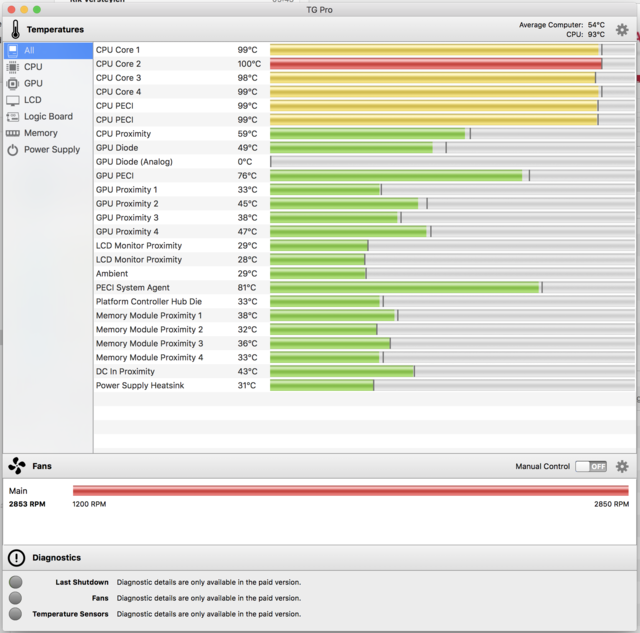Select the GPU Diode 49°C row
Screen dimensions: 640x633
tap(364, 148)
